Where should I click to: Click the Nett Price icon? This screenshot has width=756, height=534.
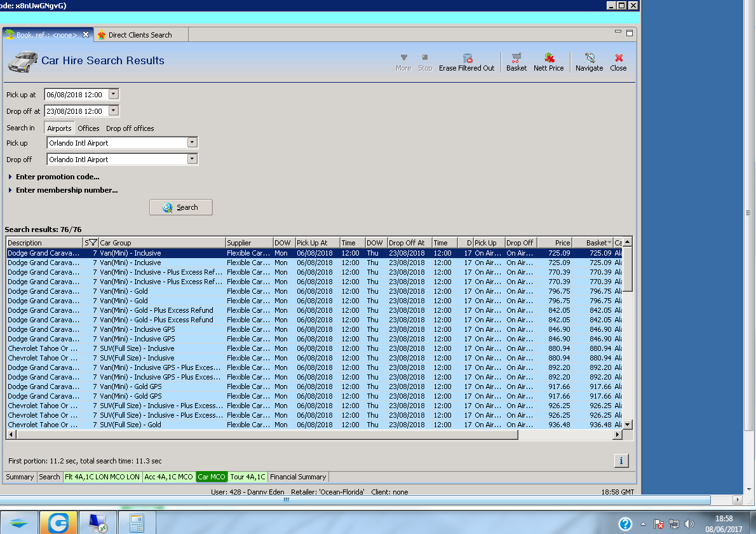click(x=548, y=58)
